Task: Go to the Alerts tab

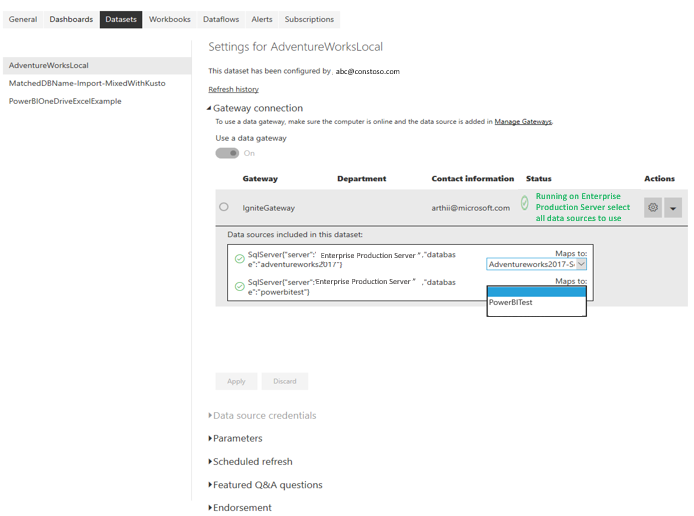Action: [262, 19]
